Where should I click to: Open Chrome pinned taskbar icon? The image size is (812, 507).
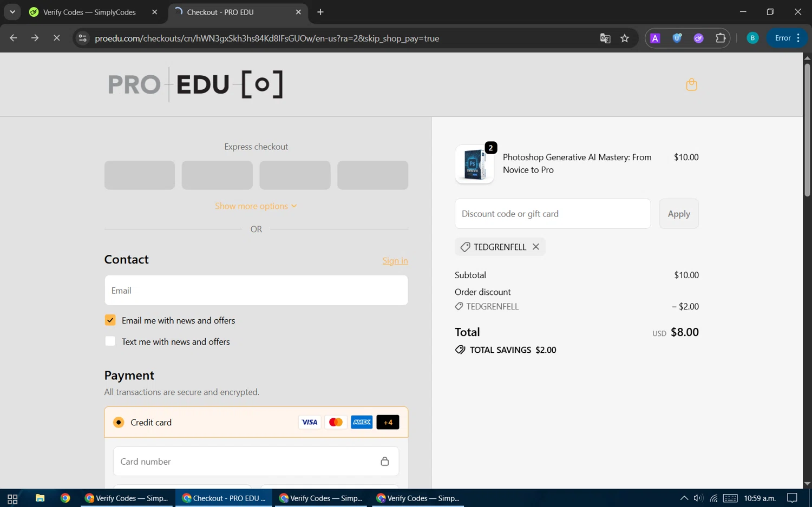[66, 498]
